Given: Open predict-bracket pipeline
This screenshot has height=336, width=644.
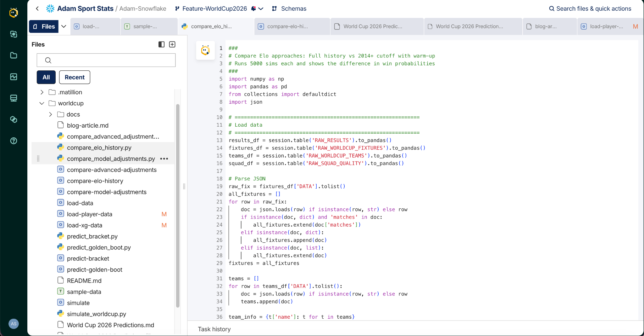Looking at the screenshot, I should (88, 258).
